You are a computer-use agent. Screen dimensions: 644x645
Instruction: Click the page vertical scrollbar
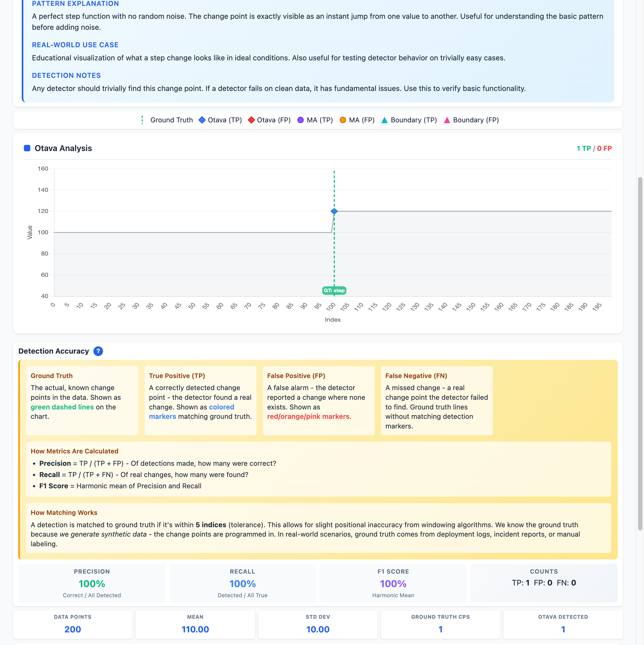tap(640, 353)
